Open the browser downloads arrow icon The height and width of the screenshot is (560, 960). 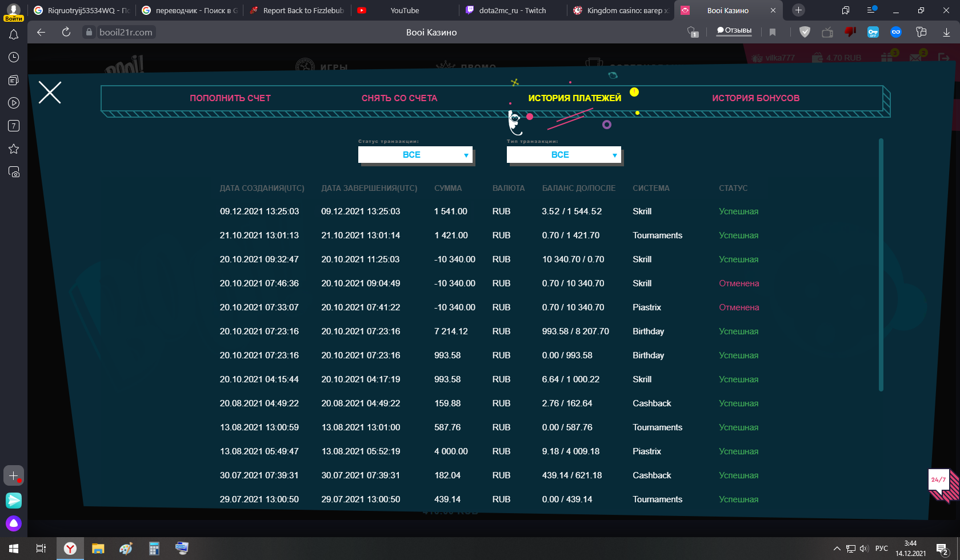coord(946,33)
